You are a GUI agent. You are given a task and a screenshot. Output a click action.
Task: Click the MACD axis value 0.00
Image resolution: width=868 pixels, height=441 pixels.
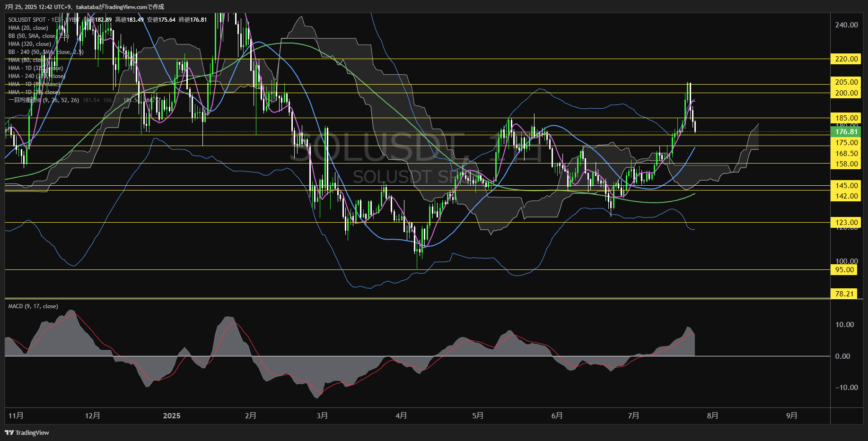[x=842, y=356]
